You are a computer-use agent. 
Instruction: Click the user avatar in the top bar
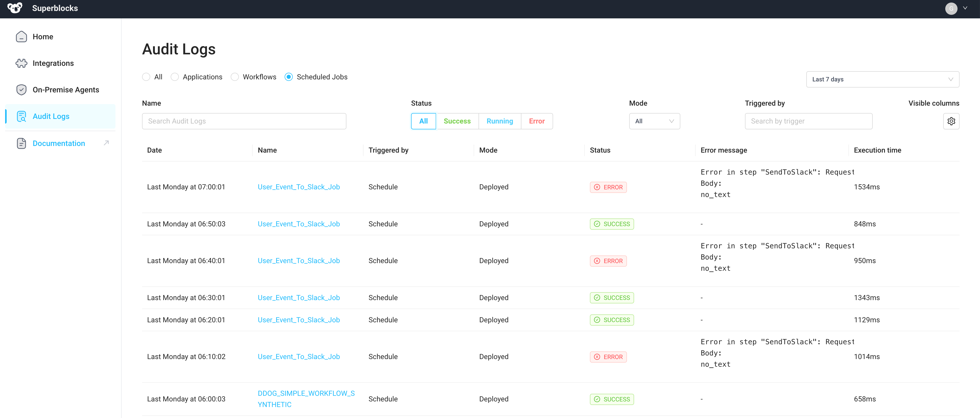951,8
